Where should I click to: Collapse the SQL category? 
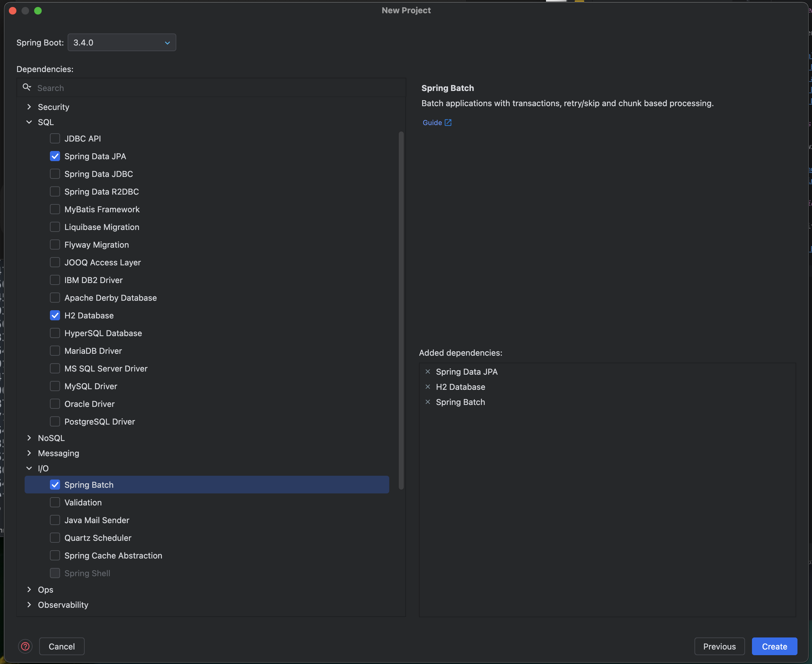pos(29,122)
